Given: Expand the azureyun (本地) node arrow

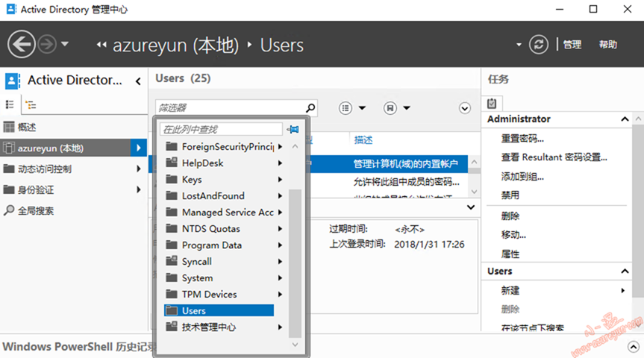Looking at the screenshot, I should pos(139,148).
